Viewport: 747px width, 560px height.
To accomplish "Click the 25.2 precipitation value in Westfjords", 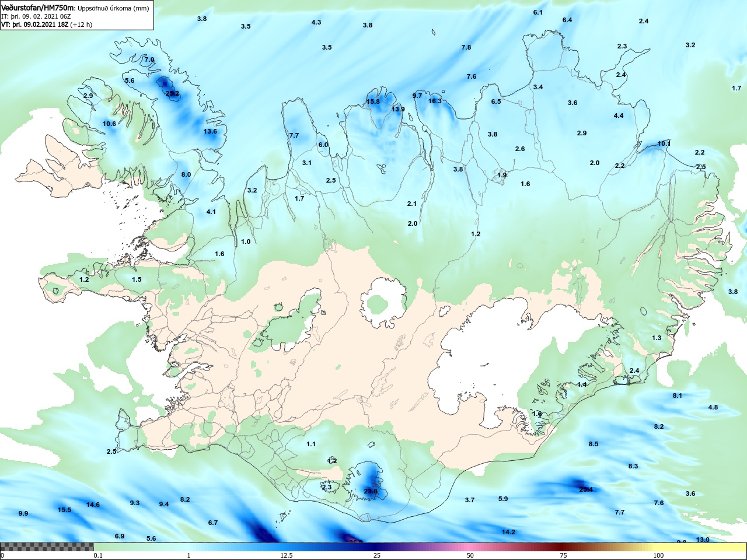I will 172,93.
